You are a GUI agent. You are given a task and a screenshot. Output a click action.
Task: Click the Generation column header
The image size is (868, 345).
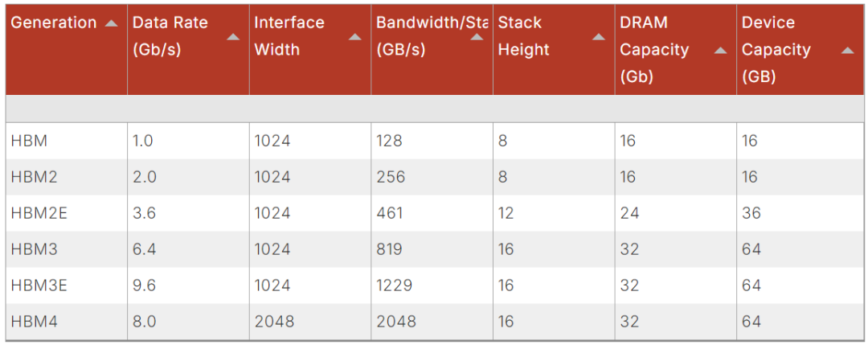[54, 23]
